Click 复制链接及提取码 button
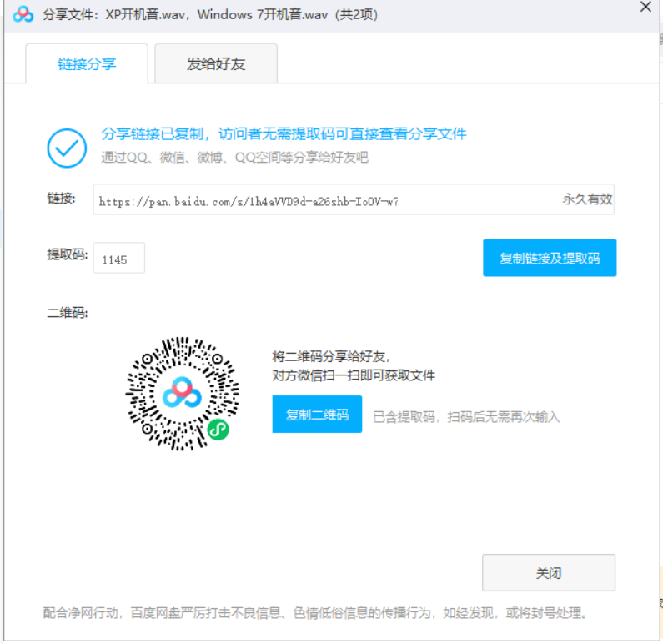663x644 pixels. 550,258
